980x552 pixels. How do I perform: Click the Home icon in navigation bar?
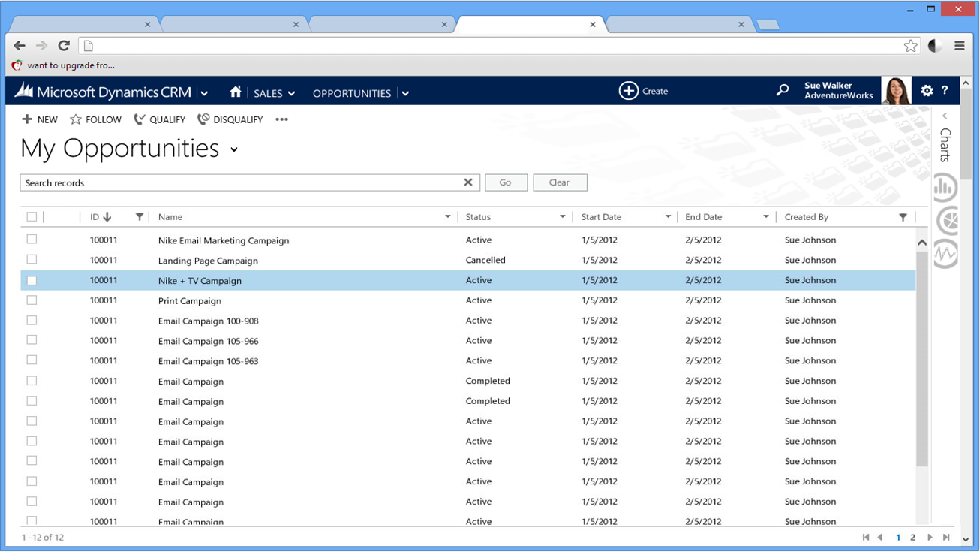[236, 92]
